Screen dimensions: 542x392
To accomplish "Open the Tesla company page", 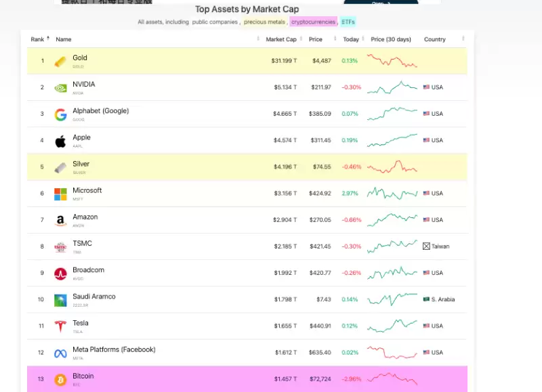I will [x=81, y=323].
